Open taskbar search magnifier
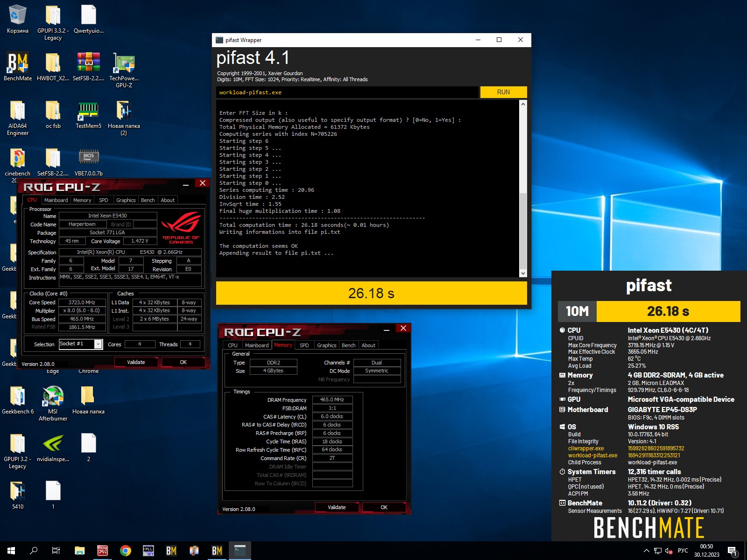This screenshot has height=560, width=747. pyautogui.click(x=34, y=551)
